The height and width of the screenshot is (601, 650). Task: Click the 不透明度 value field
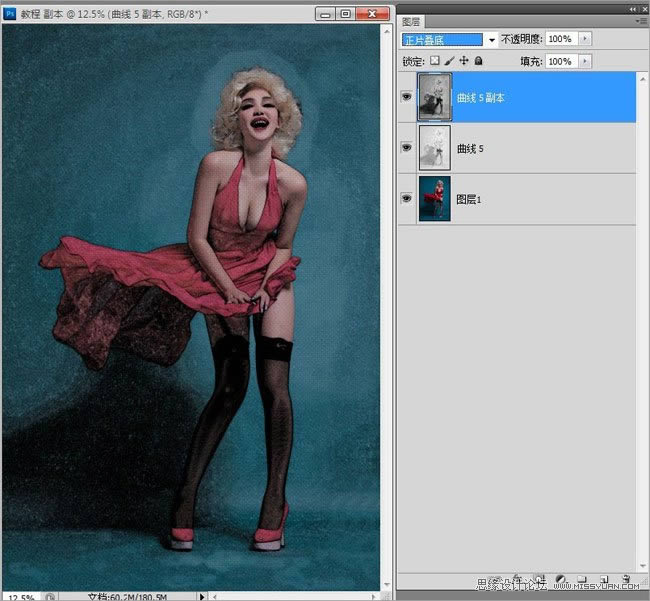pos(560,39)
